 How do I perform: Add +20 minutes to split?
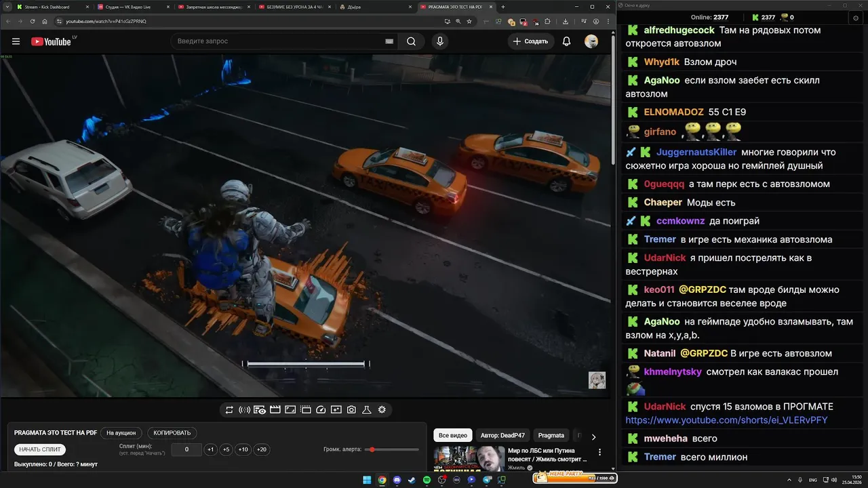pos(262,449)
